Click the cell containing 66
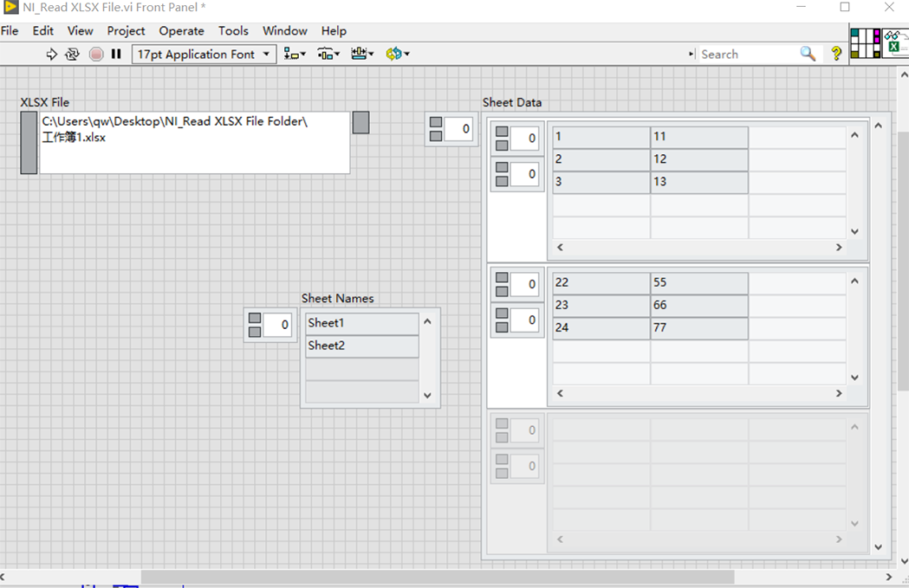Image resolution: width=909 pixels, height=588 pixels. click(x=699, y=306)
